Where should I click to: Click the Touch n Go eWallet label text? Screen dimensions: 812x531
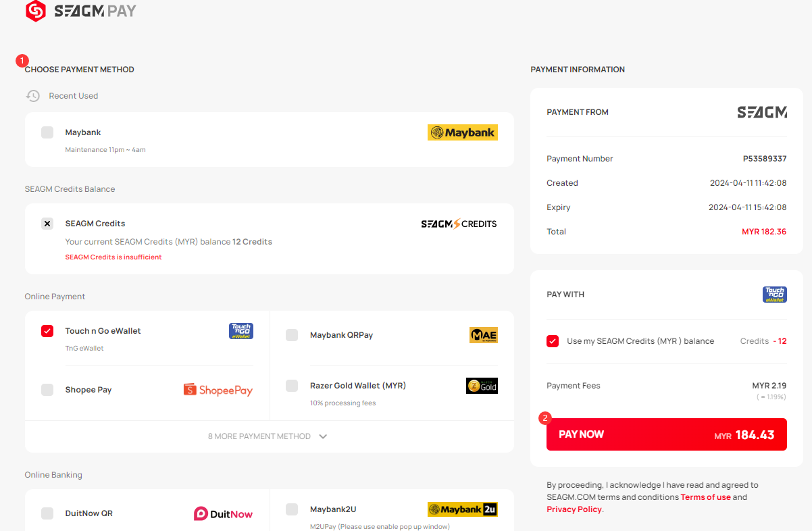pos(103,331)
